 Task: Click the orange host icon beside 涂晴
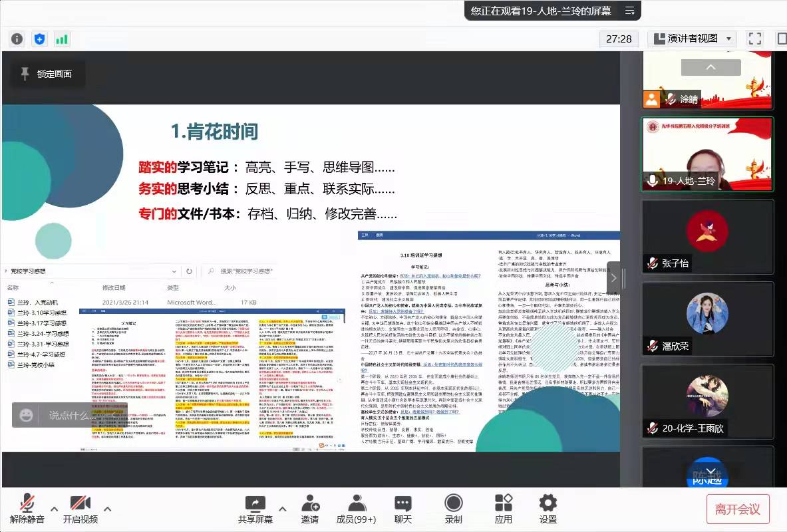point(651,99)
